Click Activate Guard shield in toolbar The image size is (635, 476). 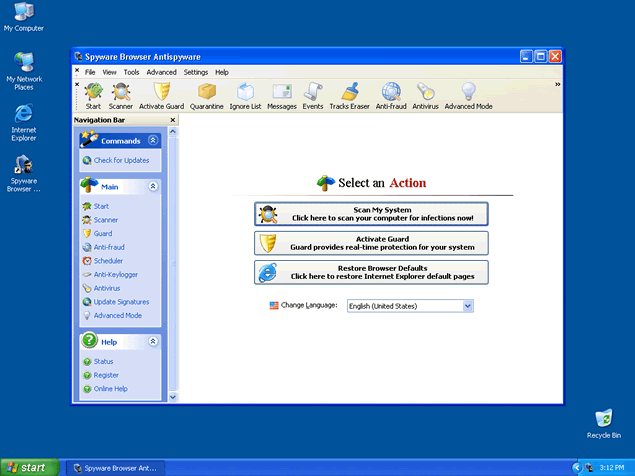159,95
